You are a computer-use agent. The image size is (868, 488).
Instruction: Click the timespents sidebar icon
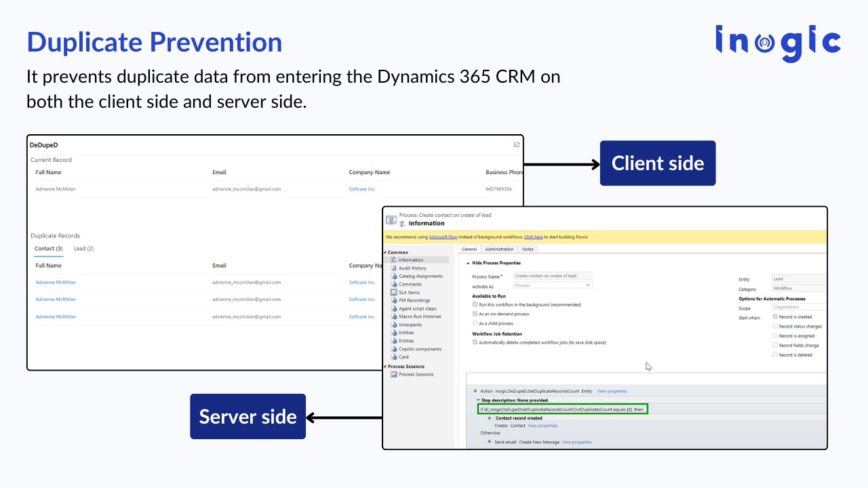[x=393, y=325]
